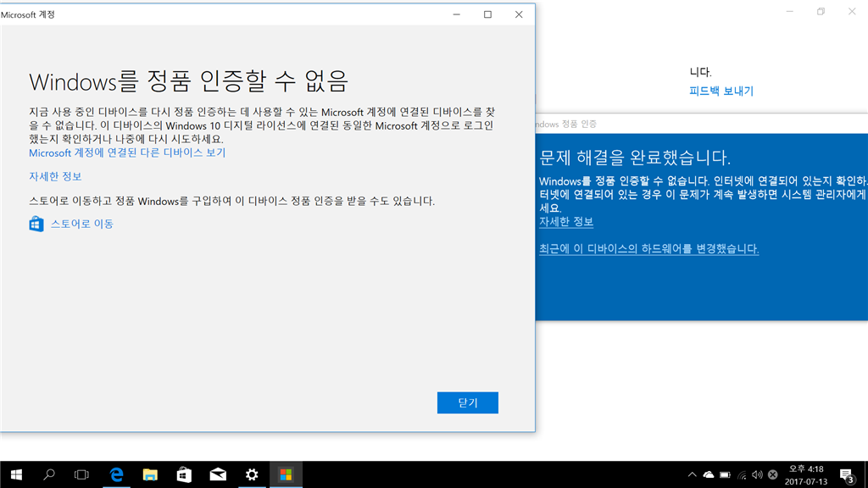Image resolution: width=868 pixels, height=488 pixels.
Task: Open File Explorer from the taskbar
Action: pyautogui.click(x=150, y=474)
